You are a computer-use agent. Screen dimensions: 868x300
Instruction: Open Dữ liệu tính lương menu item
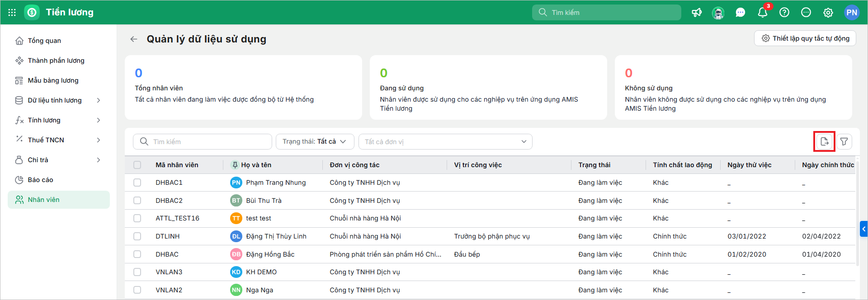coord(59,100)
